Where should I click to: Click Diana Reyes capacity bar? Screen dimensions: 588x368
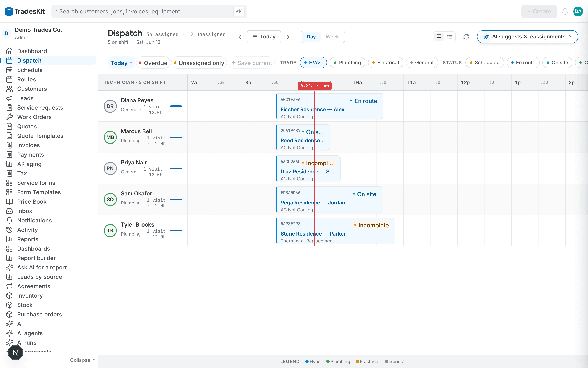pos(176,106)
